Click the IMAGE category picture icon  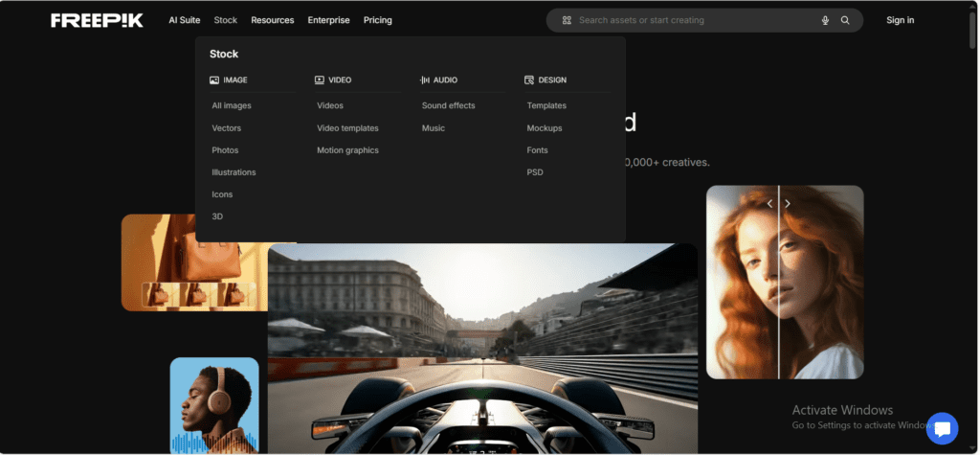pyautogui.click(x=214, y=80)
